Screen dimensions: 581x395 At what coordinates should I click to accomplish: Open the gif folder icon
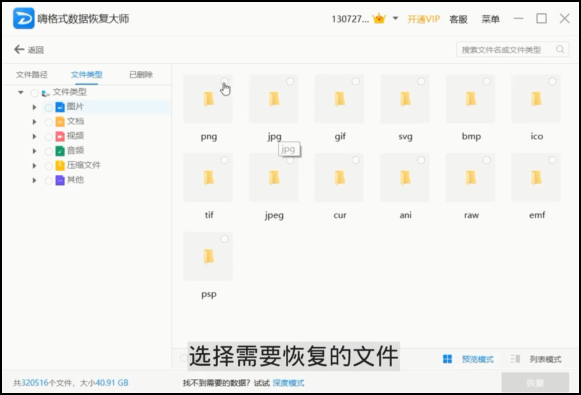(x=340, y=99)
